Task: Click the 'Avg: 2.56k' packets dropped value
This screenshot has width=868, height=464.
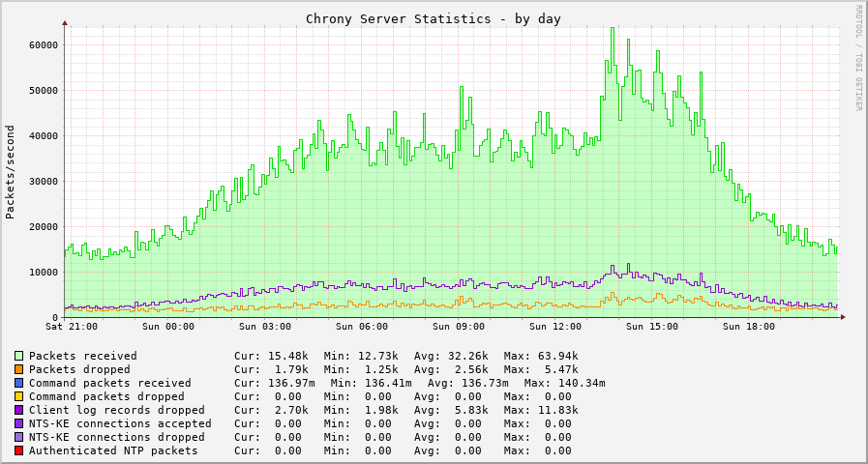Action: 451,369
